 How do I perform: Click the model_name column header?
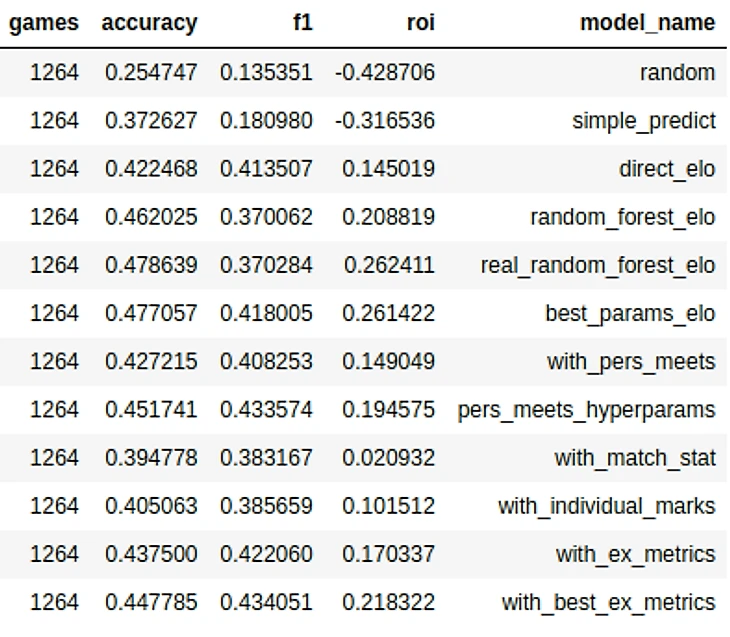click(x=648, y=23)
